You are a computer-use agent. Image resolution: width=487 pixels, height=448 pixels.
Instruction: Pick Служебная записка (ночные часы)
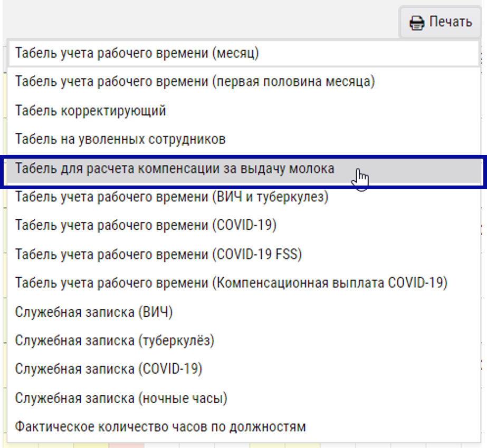[x=121, y=398]
